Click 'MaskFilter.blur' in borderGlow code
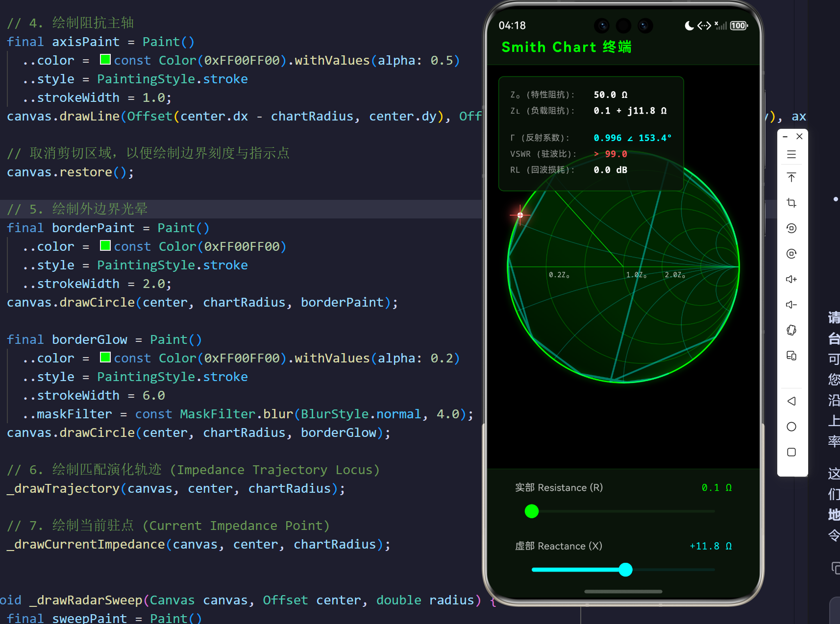Screen dimensions: 840x624 237,414
